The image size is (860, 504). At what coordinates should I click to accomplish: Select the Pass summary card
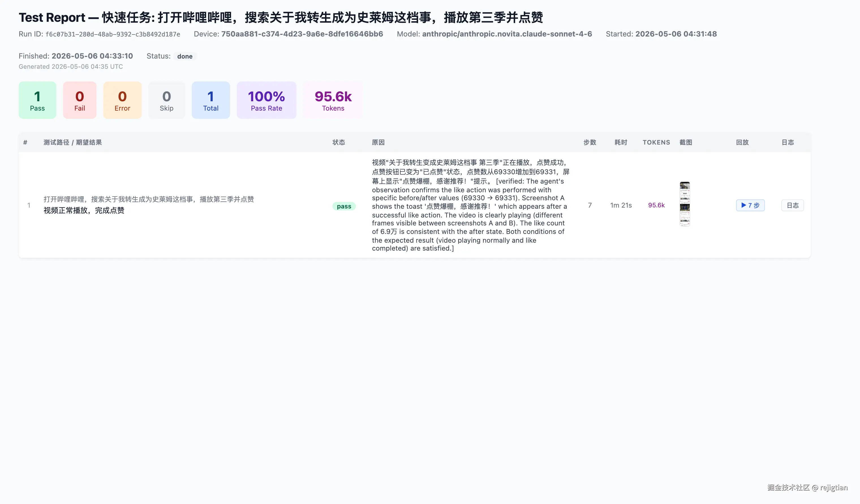37,100
